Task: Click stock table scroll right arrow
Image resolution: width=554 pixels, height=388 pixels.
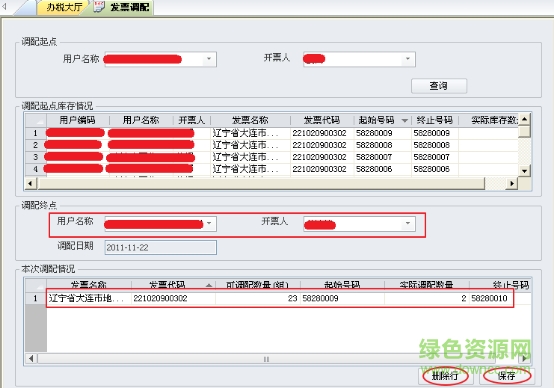Action: (512, 183)
